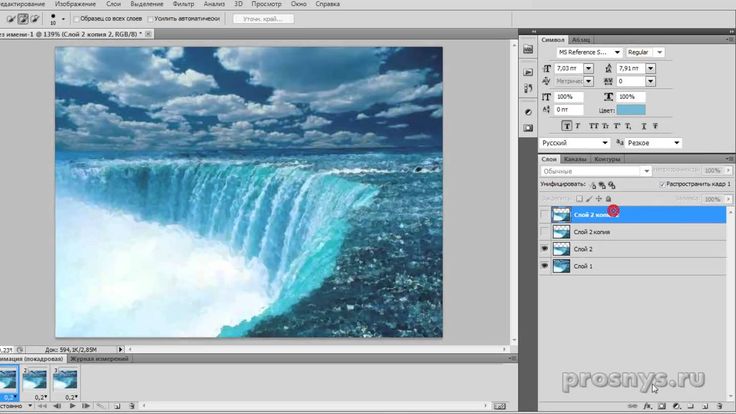Choose Subtract from selection brush mode

click(35, 19)
